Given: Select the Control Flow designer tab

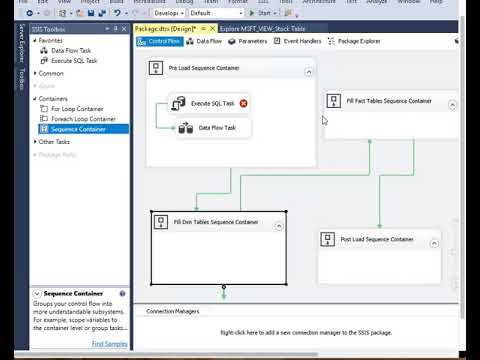Looking at the screenshot, I should coord(160,41).
